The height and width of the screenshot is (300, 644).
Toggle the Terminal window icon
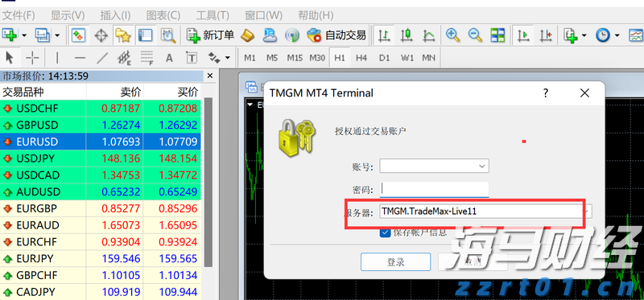click(x=145, y=35)
